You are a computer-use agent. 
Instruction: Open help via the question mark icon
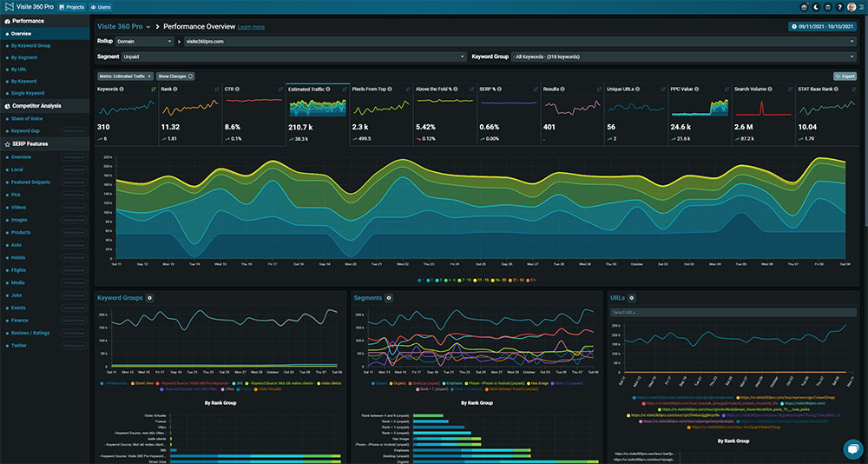point(839,7)
